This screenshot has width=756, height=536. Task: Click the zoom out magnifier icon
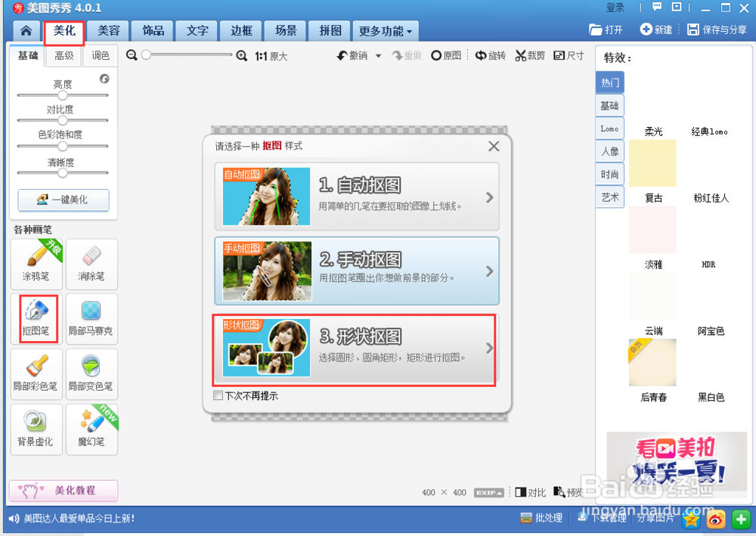pos(132,55)
